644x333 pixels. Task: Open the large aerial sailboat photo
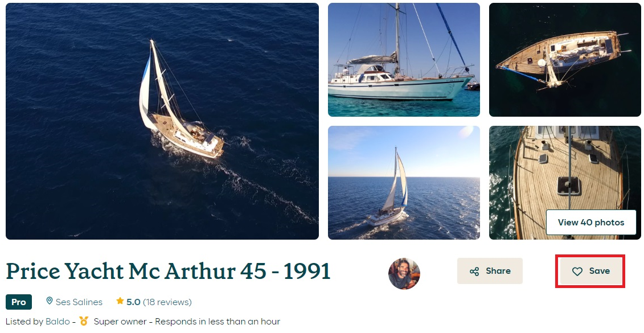click(x=162, y=121)
